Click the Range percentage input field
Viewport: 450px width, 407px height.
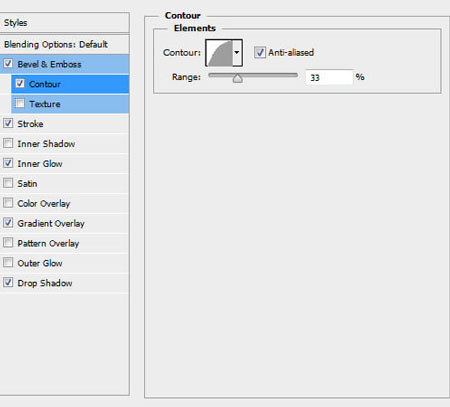tap(329, 77)
